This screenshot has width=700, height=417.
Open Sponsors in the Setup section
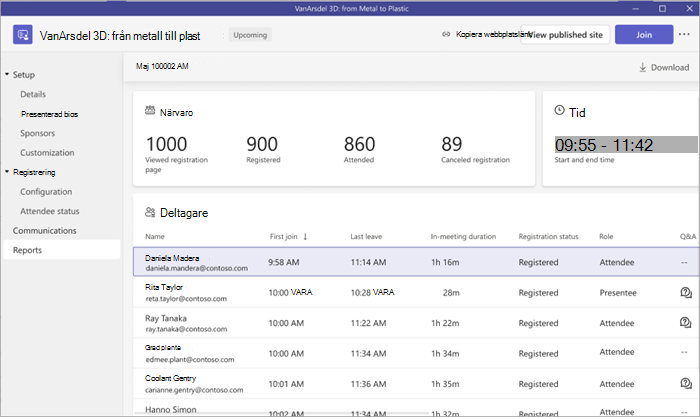(x=38, y=133)
